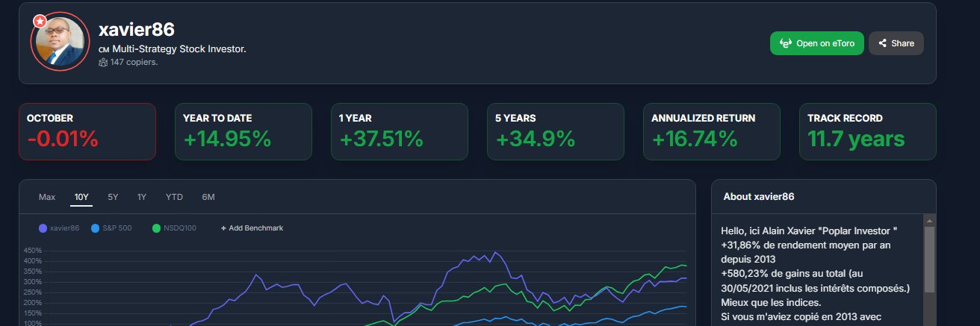Click the blue S&P 500 legend dot
This screenshot has width=980, height=326.
(95, 228)
